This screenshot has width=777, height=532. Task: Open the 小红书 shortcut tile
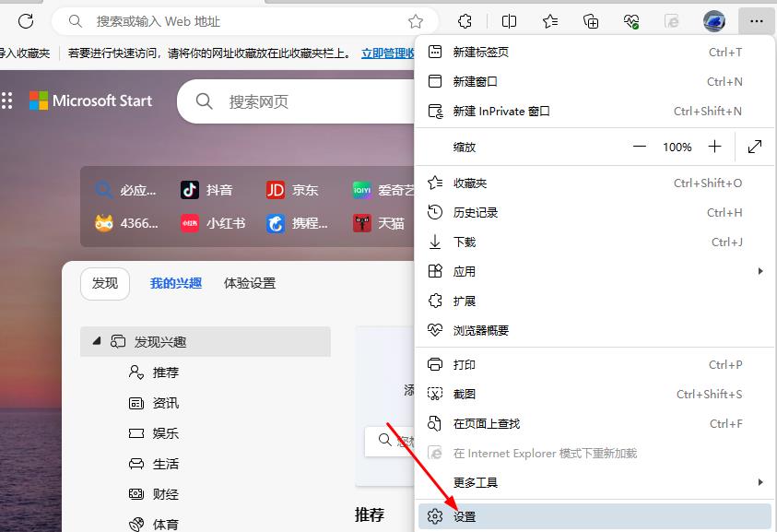pos(213,223)
